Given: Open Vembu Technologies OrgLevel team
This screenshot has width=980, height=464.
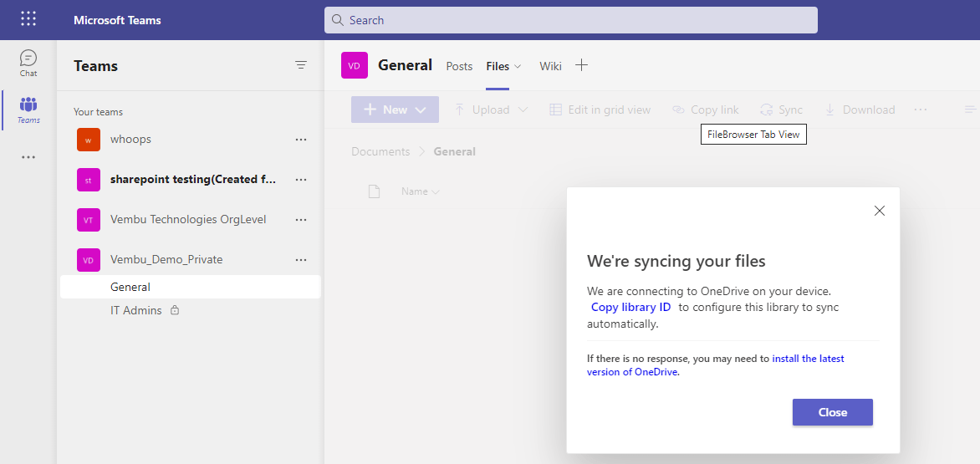Looking at the screenshot, I should point(188,220).
